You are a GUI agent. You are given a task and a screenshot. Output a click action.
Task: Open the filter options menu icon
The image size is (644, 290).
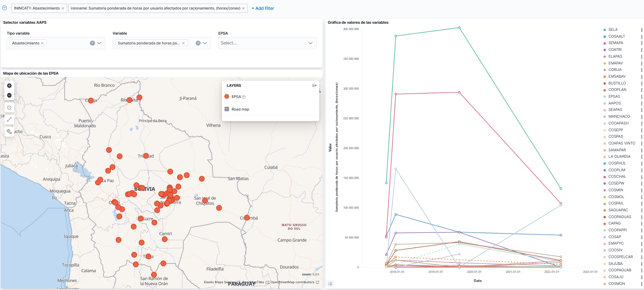pyautogui.click(x=4, y=8)
